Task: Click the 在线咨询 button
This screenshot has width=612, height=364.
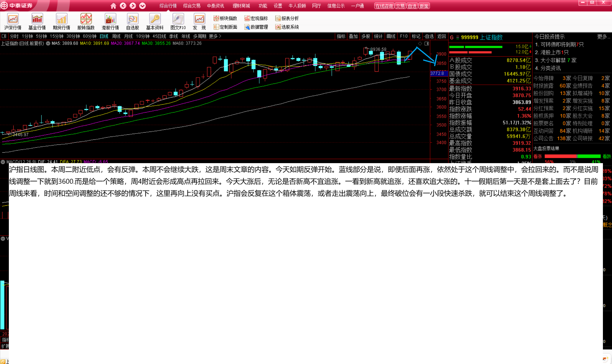Action: point(384,6)
